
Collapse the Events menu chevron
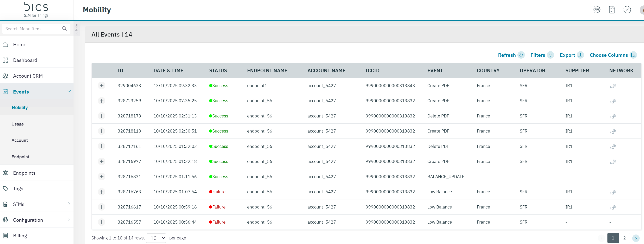click(x=69, y=91)
